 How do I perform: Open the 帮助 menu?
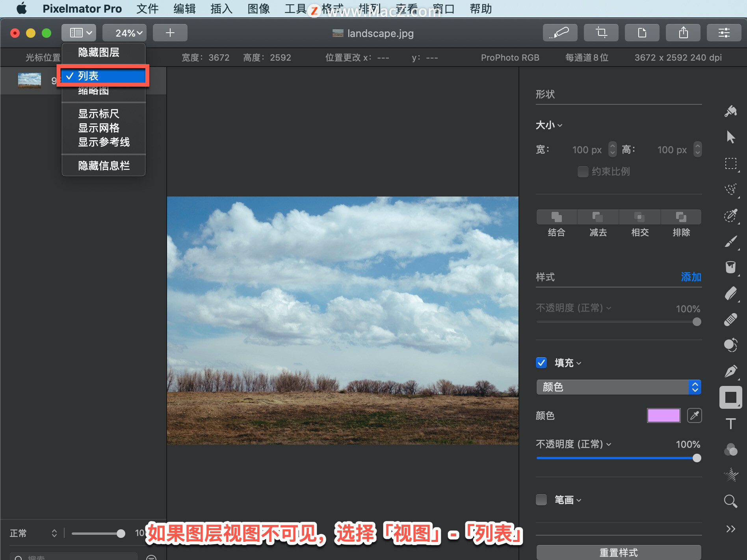(x=481, y=9)
